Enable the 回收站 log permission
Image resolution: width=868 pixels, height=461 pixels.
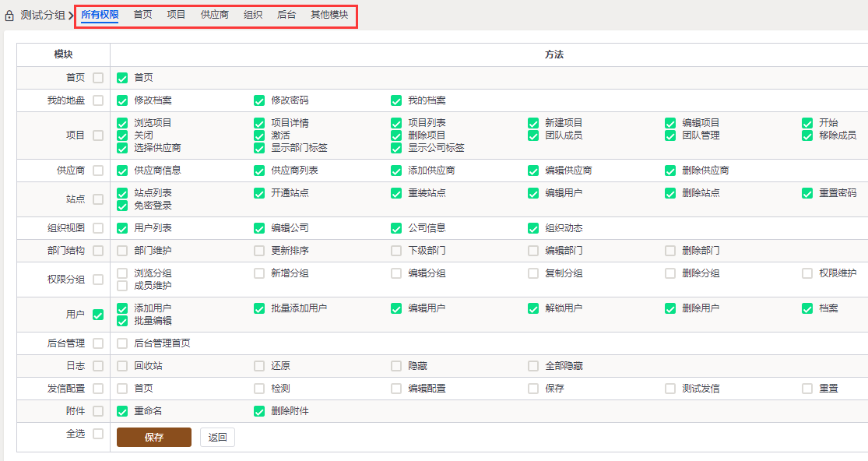pos(122,366)
